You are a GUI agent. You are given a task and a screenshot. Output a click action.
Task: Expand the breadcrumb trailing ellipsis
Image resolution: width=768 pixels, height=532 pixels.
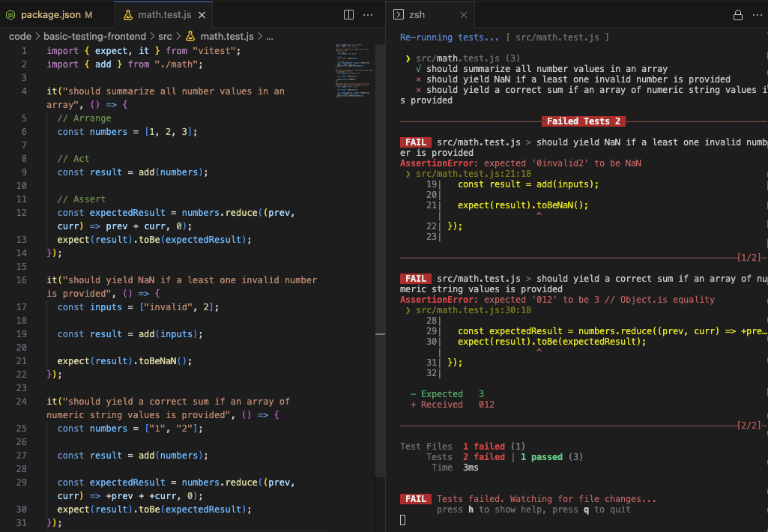270,37
